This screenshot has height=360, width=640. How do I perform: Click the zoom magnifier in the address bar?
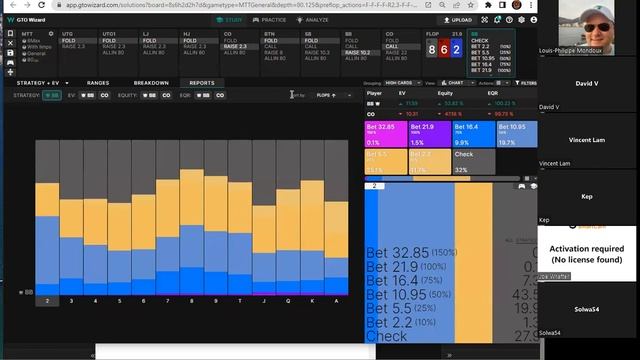442,5
